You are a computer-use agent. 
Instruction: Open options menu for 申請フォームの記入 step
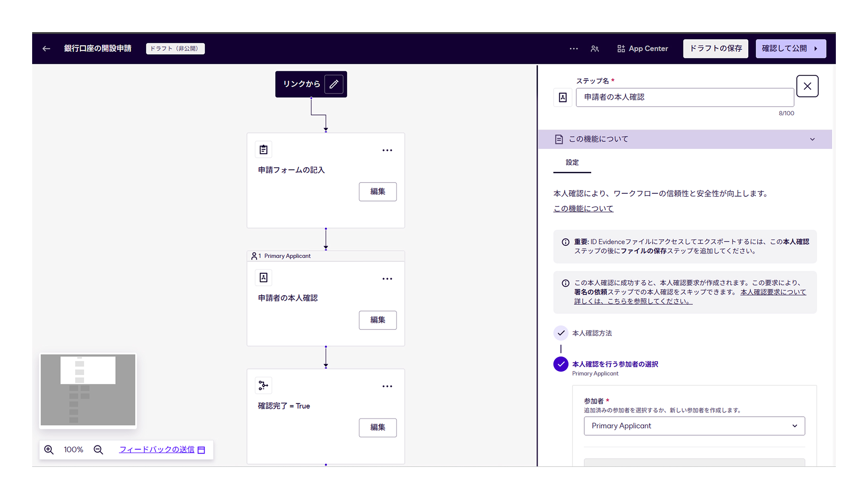pos(387,150)
